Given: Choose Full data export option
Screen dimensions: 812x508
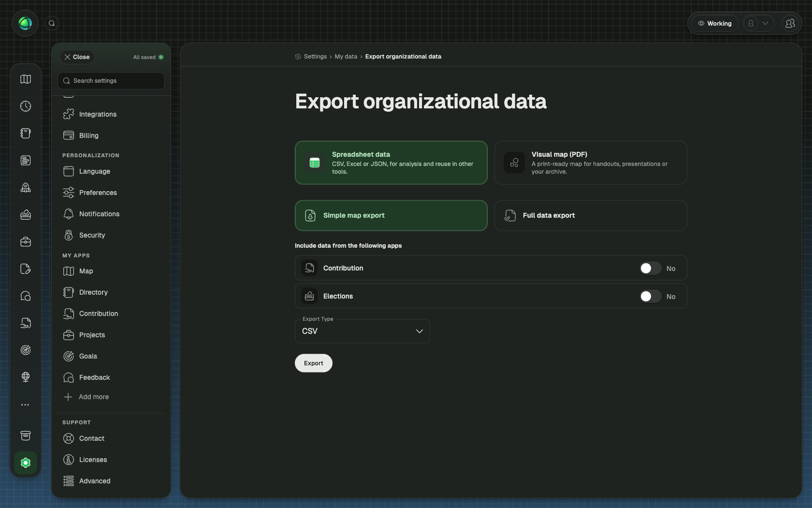Looking at the screenshot, I should tap(591, 215).
